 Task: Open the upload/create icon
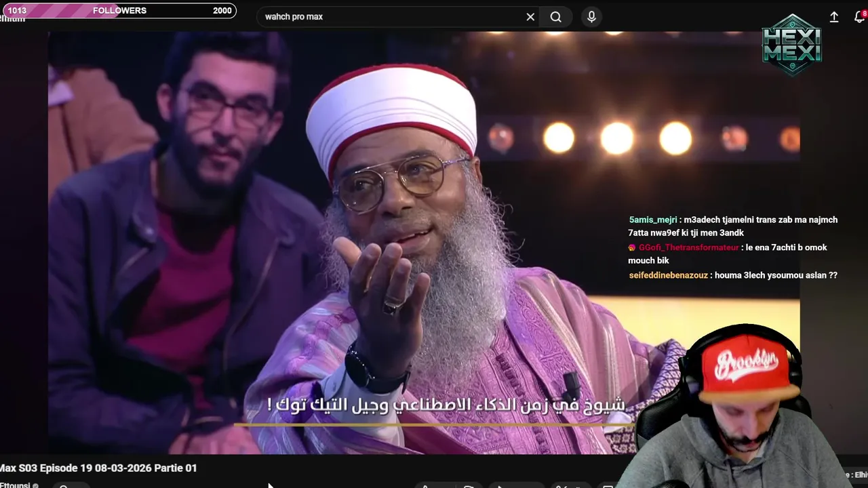834,18
